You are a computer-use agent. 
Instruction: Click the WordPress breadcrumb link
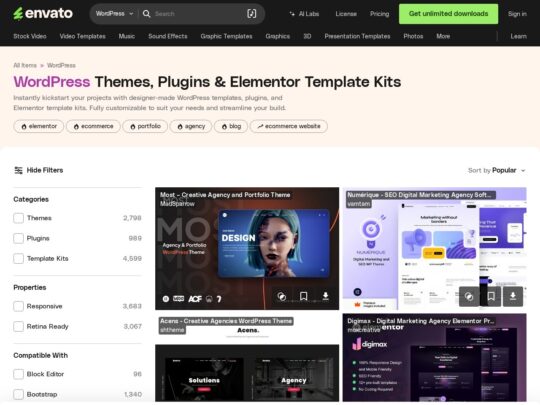[x=61, y=65]
